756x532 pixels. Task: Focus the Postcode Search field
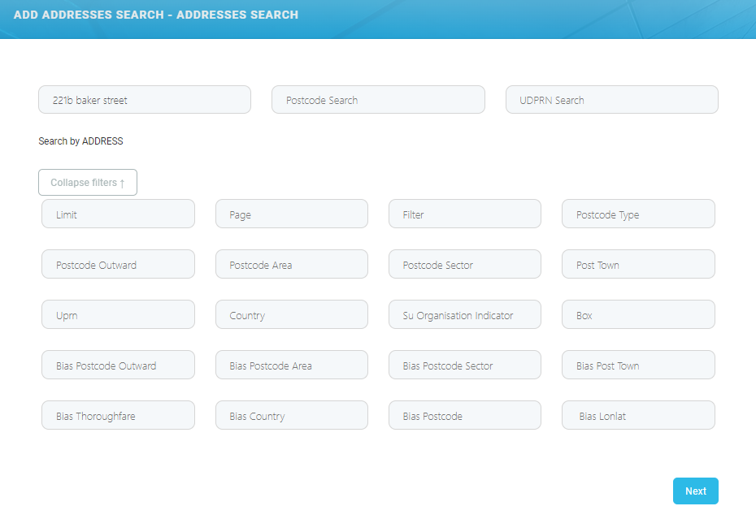(x=378, y=100)
